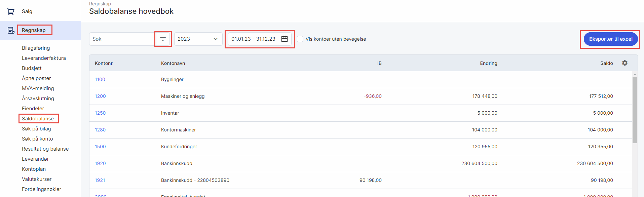Go to MVA-melding menu item
Screen dimensions: 644x197
[x=38, y=88]
